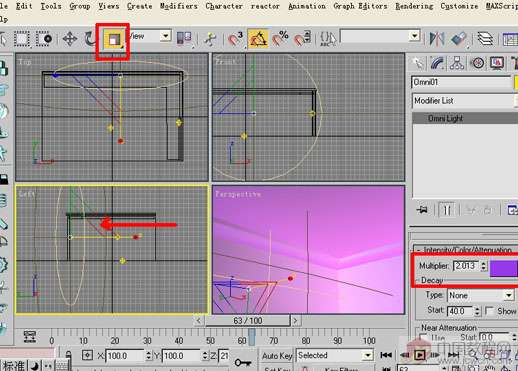Open the Group menu
518x371 pixels.
coord(80,6)
